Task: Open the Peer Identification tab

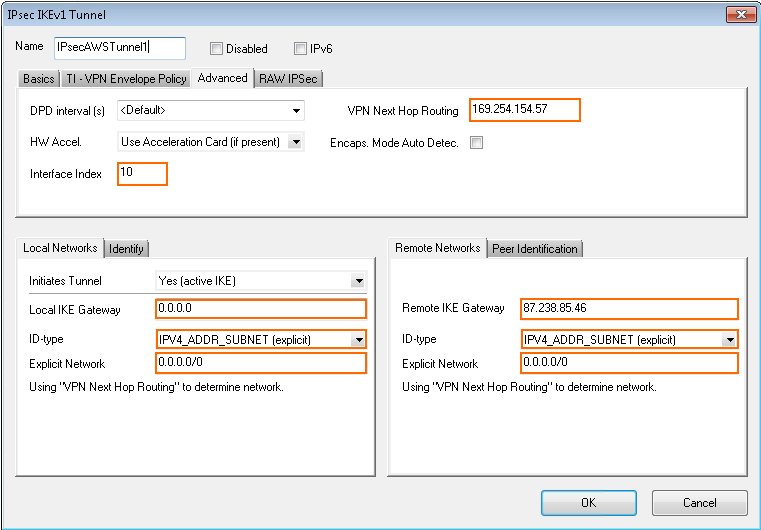Action: pos(535,249)
